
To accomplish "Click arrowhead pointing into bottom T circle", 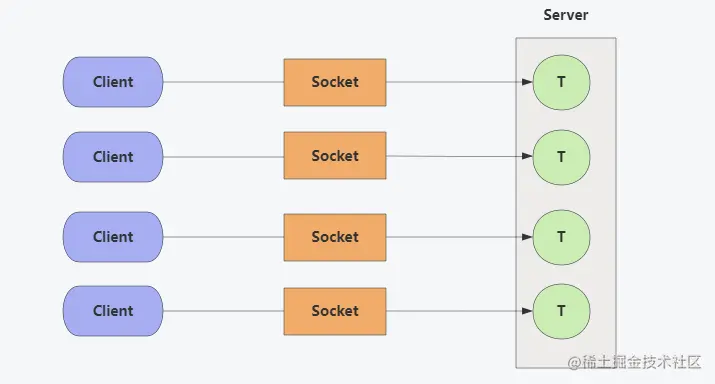I will [527, 311].
